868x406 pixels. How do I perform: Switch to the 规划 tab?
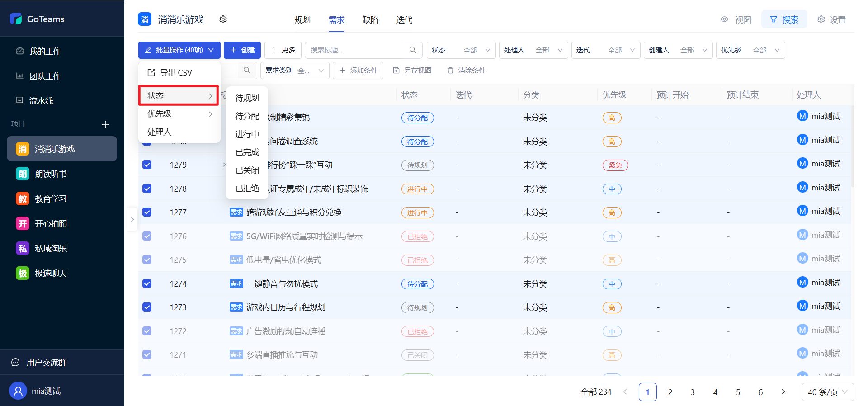point(302,20)
